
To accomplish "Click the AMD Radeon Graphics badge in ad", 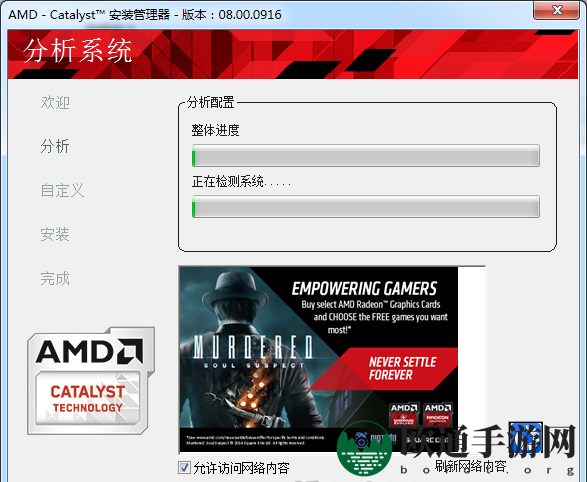I will 437,415.
